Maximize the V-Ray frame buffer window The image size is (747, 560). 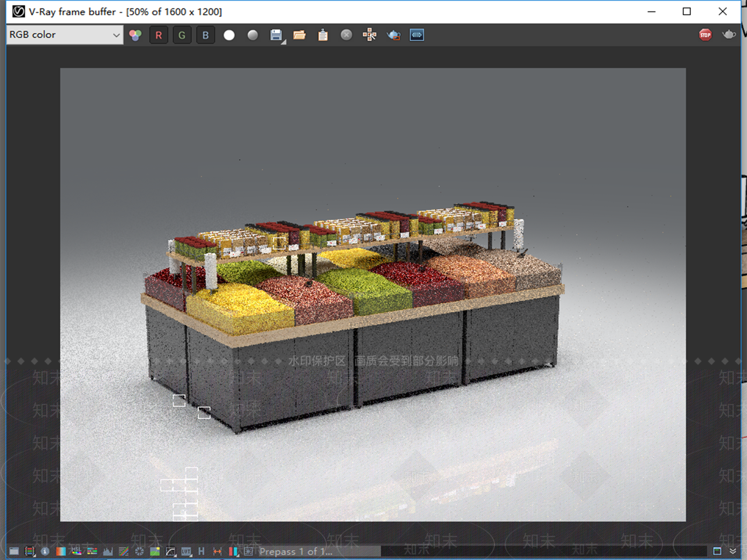[x=687, y=12]
